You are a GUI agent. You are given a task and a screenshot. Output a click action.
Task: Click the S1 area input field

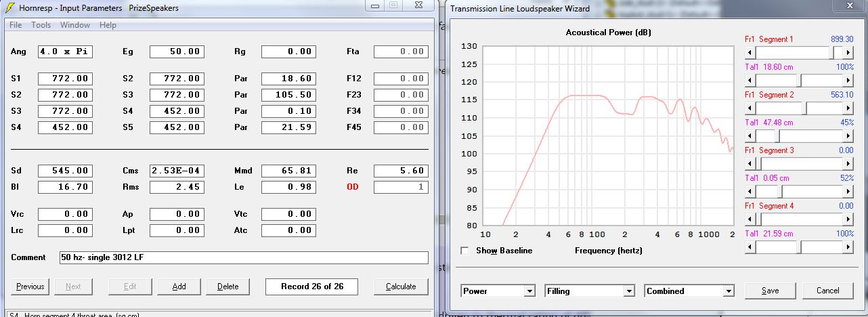65,79
